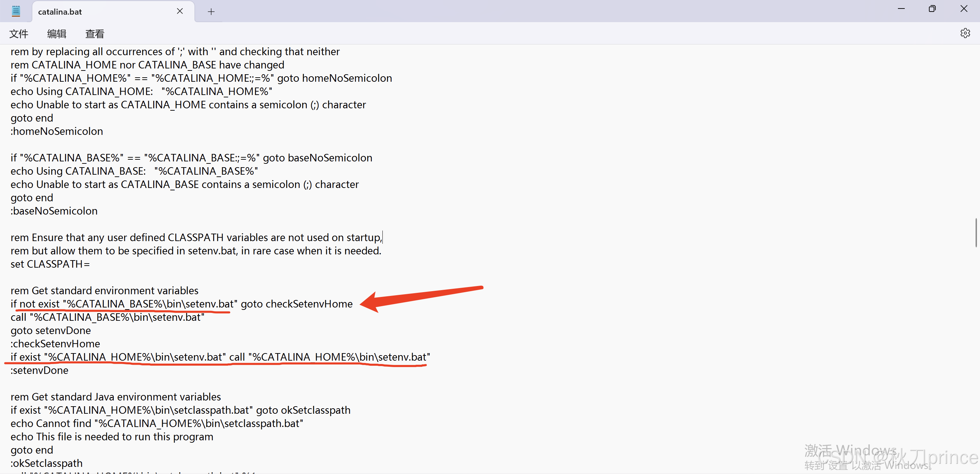980x474 pixels.
Task: Open the 编辑 (Edit) menu
Action: click(x=57, y=34)
